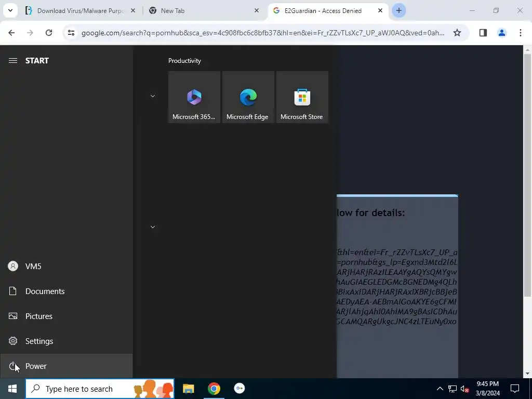
Task: Focus the Type here to search box
Action: click(x=100, y=389)
